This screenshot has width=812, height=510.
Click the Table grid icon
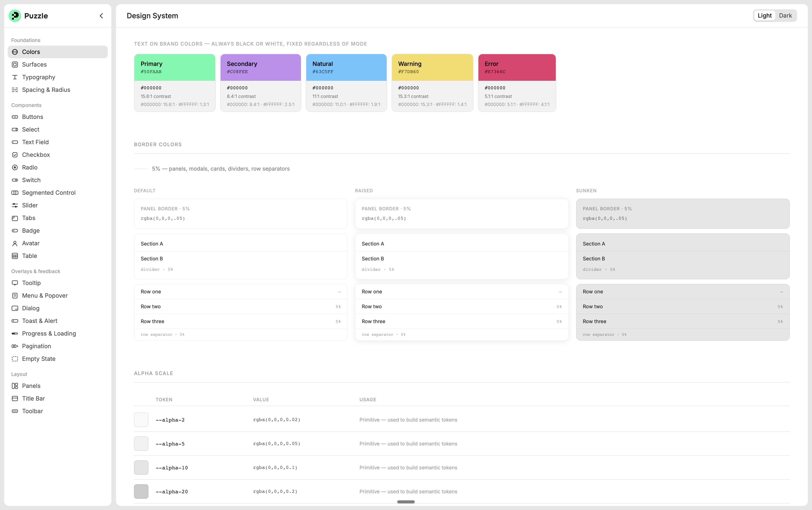point(15,256)
